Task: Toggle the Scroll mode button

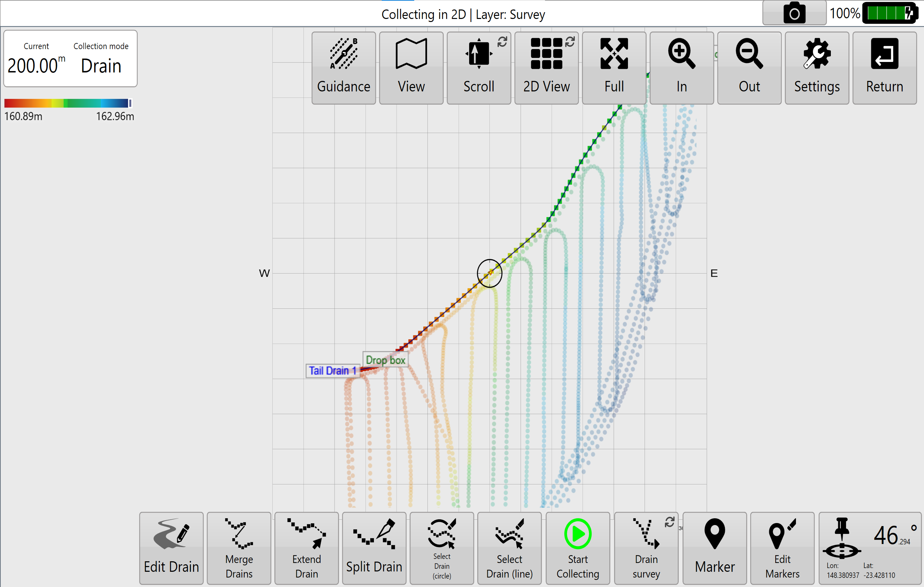Action: point(479,67)
